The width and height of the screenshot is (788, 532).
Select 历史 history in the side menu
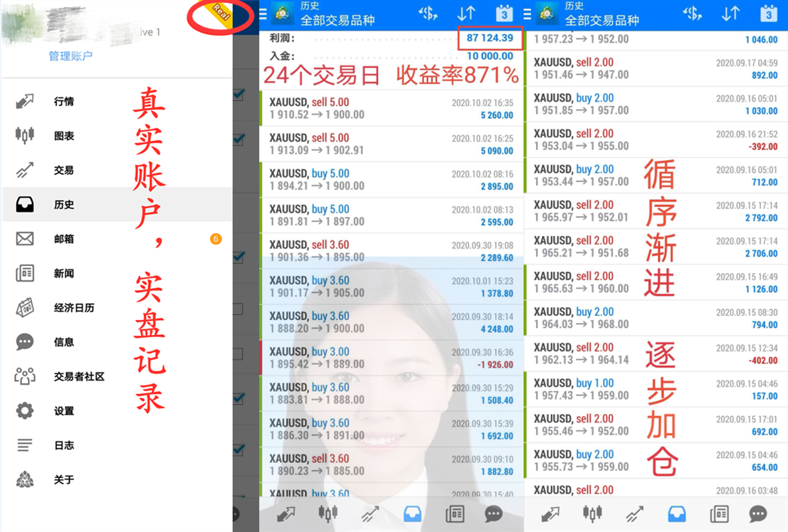[117, 204]
